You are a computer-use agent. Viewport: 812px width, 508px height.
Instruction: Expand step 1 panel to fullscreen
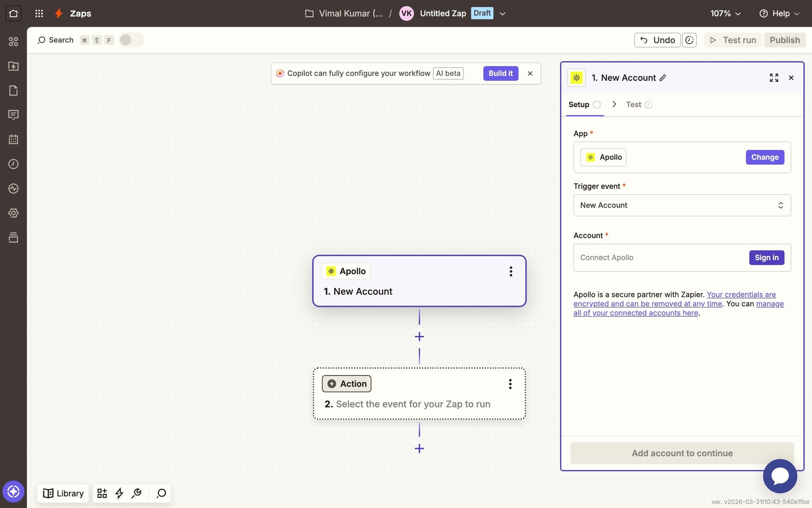point(774,77)
